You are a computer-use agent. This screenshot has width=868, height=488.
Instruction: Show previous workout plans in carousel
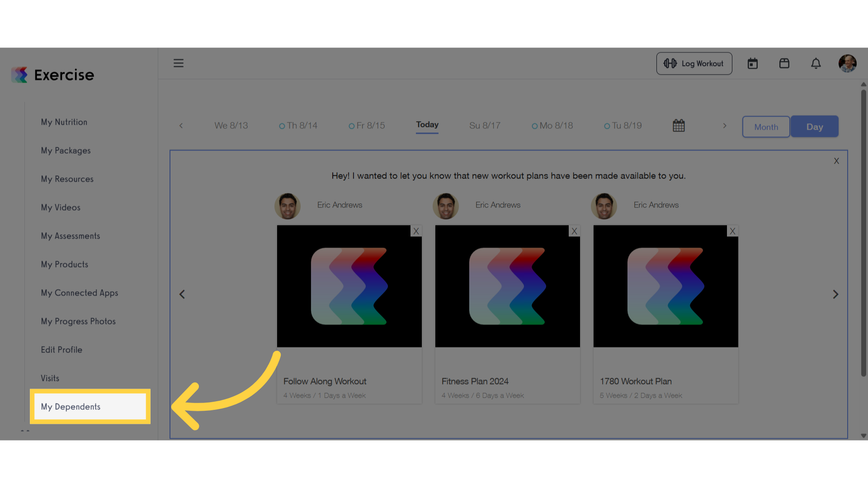point(182,295)
